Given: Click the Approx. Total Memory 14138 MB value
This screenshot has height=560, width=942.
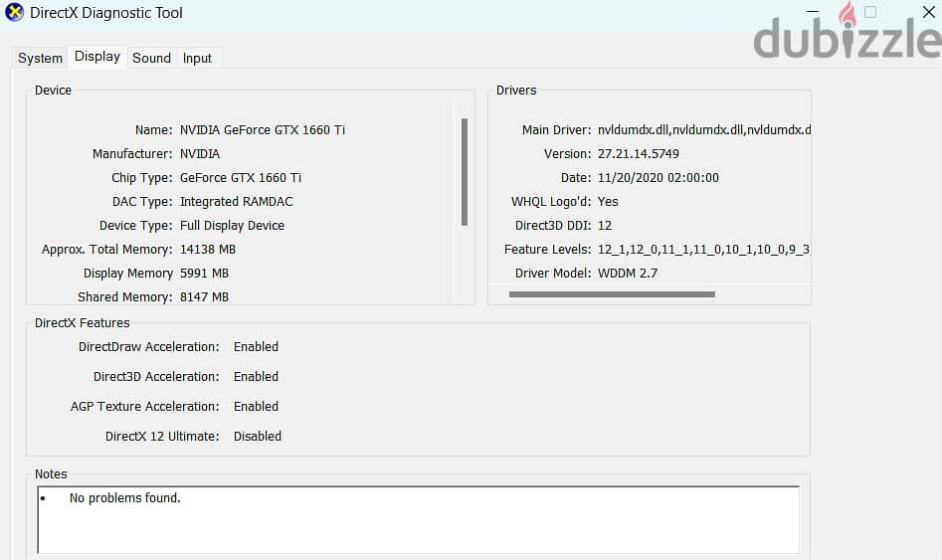Looking at the screenshot, I should (208, 250).
